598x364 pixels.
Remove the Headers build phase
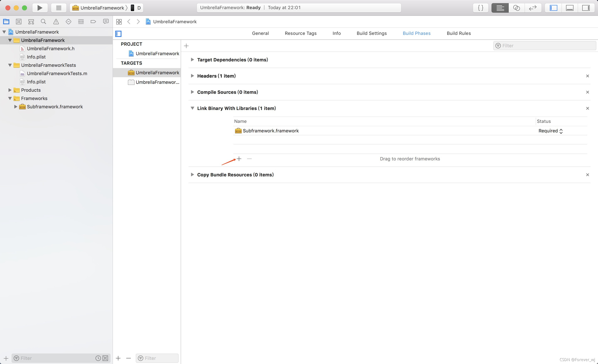[587, 76]
